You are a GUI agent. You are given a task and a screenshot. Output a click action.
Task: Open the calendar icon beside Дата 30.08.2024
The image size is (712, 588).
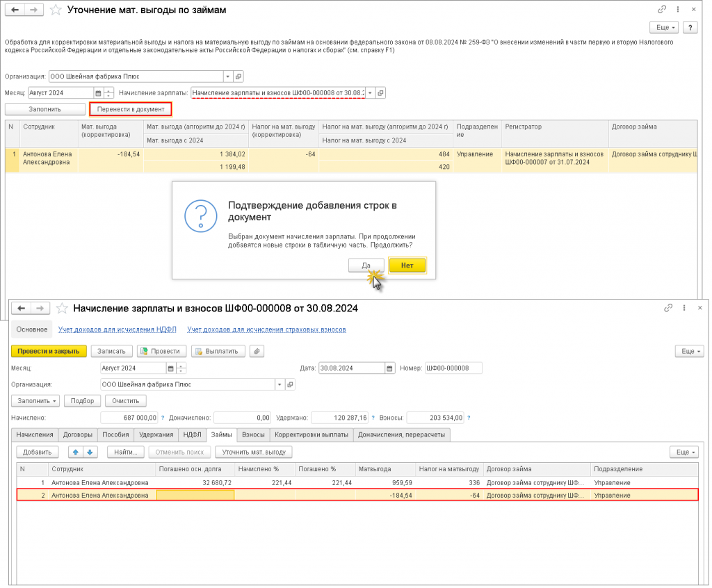point(389,368)
